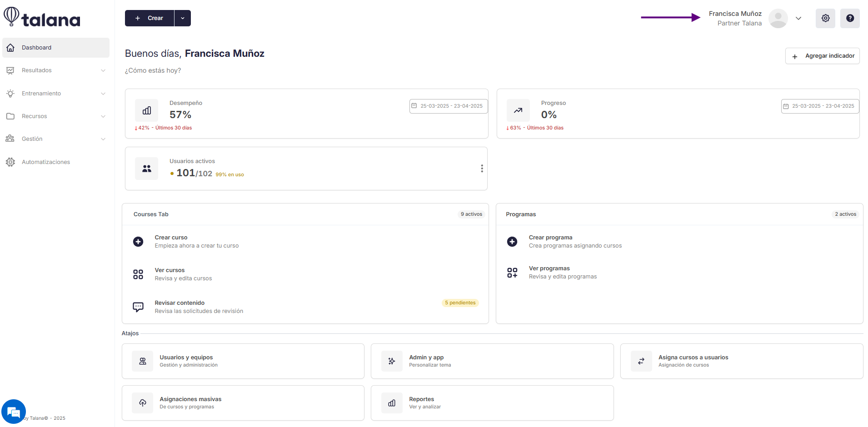The image size is (868, 427).
Task: Click the Crear curso plus icon
Action: 138,242
